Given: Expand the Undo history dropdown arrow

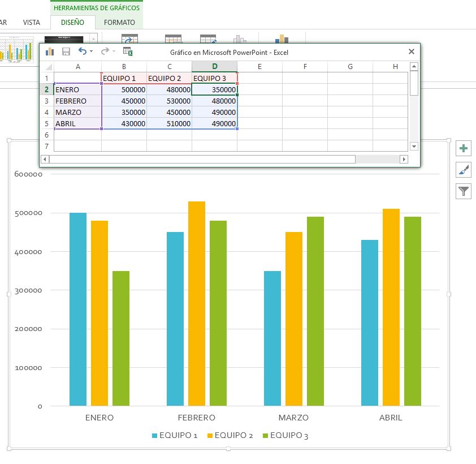Looking at the screenshot, I should coord(92,52).
